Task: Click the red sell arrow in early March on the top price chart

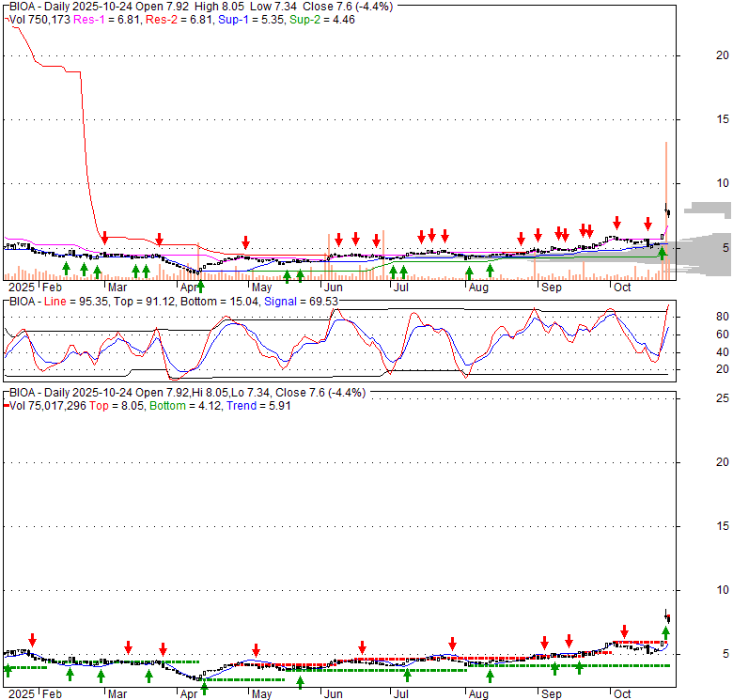Action: (105, 238)
